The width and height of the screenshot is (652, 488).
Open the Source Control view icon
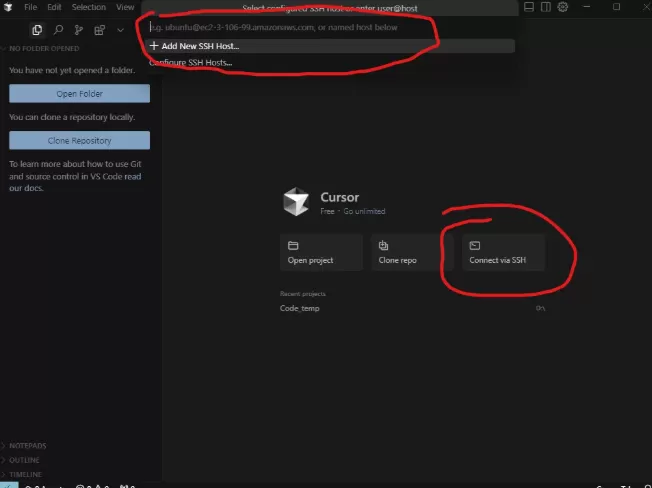pyautogui.click(x=79, y=30)
